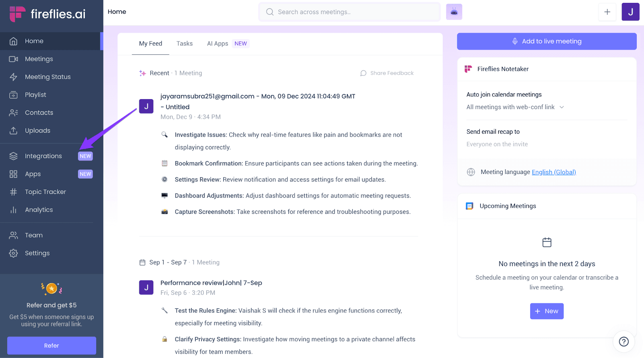The width and height of the screenshot is (644, 358).
Task: Click the Settings Review summary line
Action: tap(280, 180)
